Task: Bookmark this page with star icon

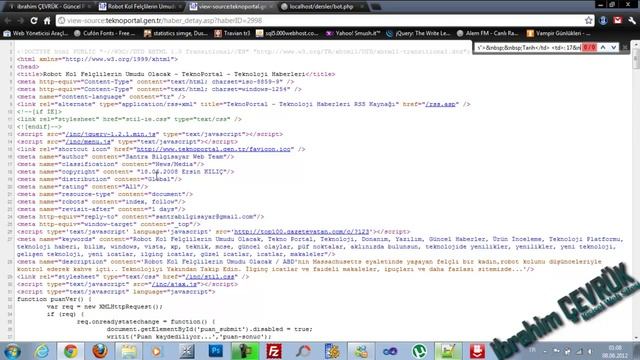Action: pyautogui.click(x=589, y=20)
